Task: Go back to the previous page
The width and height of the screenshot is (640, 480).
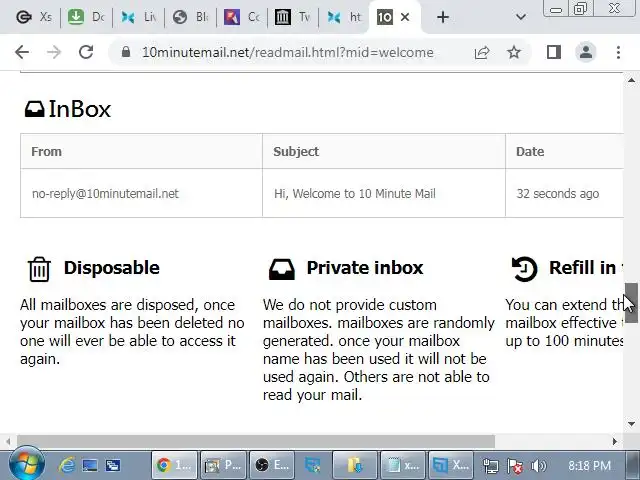Action: pyautogui.click(x=22, y=52)
